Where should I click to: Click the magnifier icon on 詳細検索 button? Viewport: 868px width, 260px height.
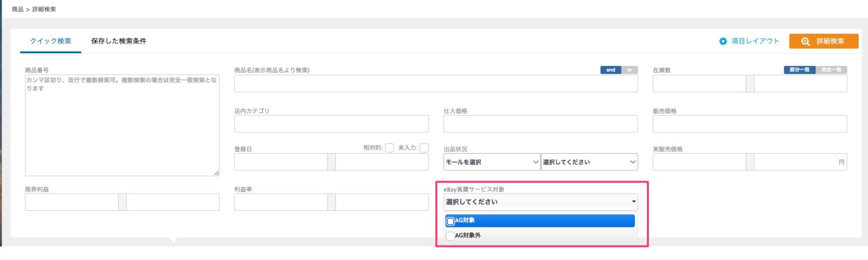806,41
